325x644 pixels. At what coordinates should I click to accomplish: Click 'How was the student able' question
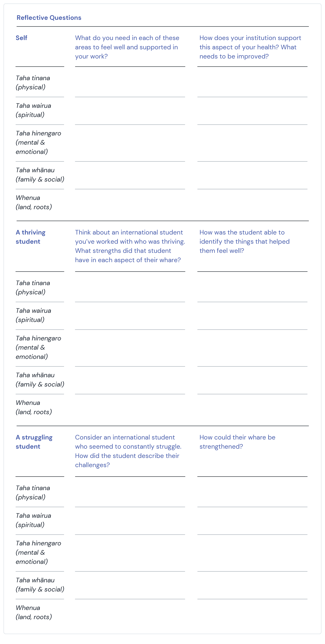pyautogui.click(x=244, y=241)
